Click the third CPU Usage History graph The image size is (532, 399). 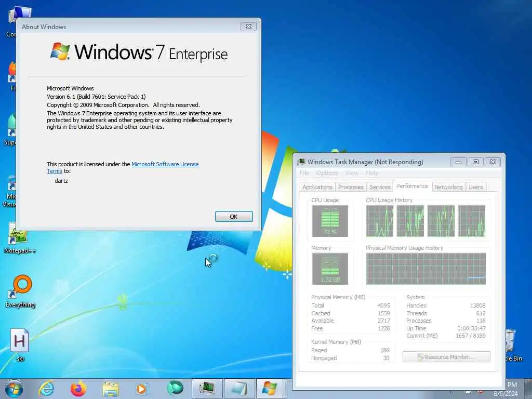pyautogui.click(x=441, y=221)
